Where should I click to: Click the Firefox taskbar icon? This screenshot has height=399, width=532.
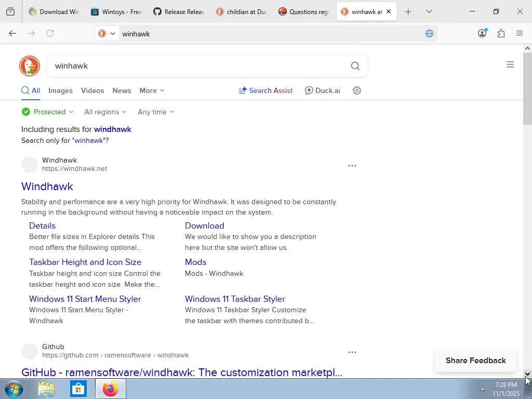coord(111,389)
